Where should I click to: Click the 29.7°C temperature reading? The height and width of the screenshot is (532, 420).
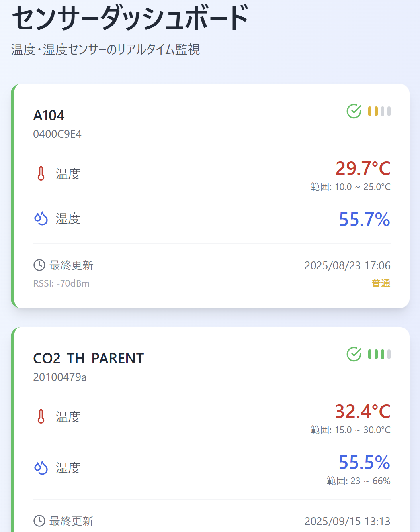tap(363, 169)
